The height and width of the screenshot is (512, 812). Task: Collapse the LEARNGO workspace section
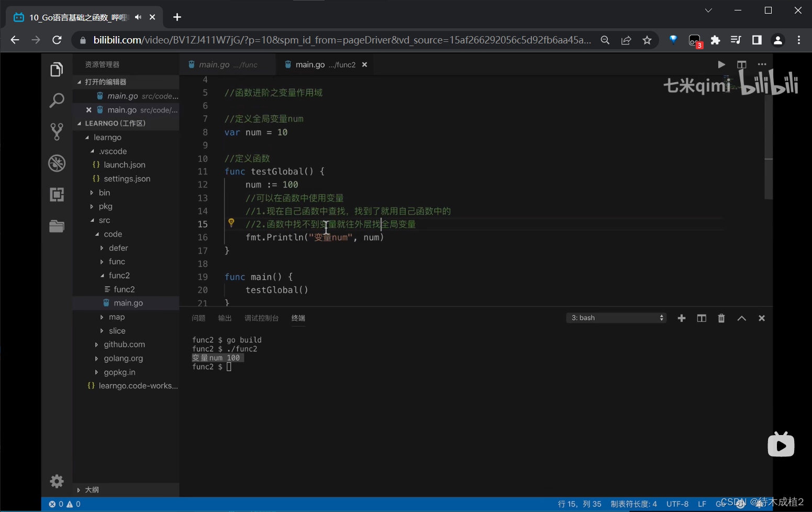point(126,124)
